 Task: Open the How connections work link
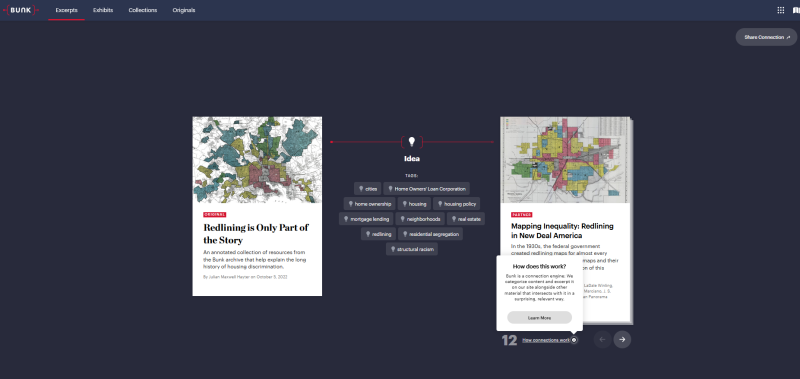click(x=545, y=340)
